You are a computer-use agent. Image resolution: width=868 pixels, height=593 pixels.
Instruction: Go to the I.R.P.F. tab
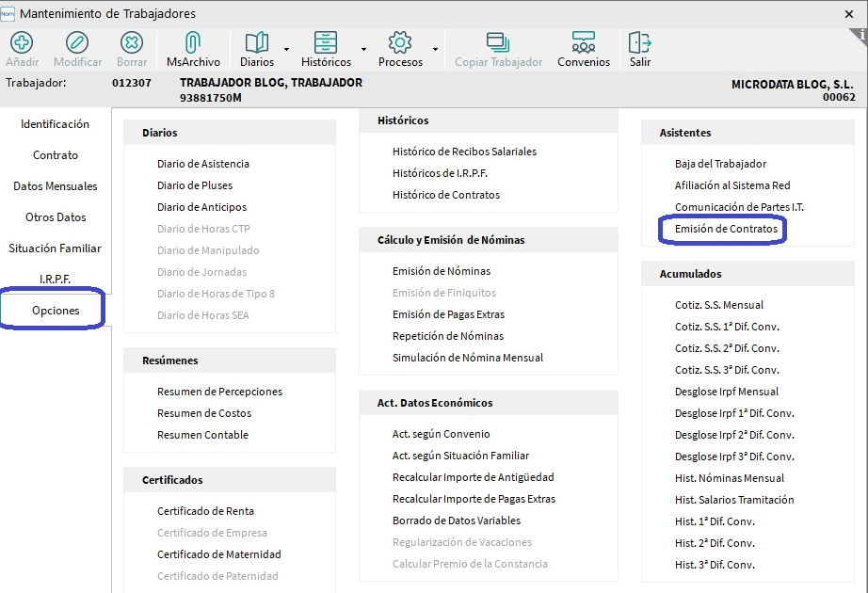tap(56, 280)
